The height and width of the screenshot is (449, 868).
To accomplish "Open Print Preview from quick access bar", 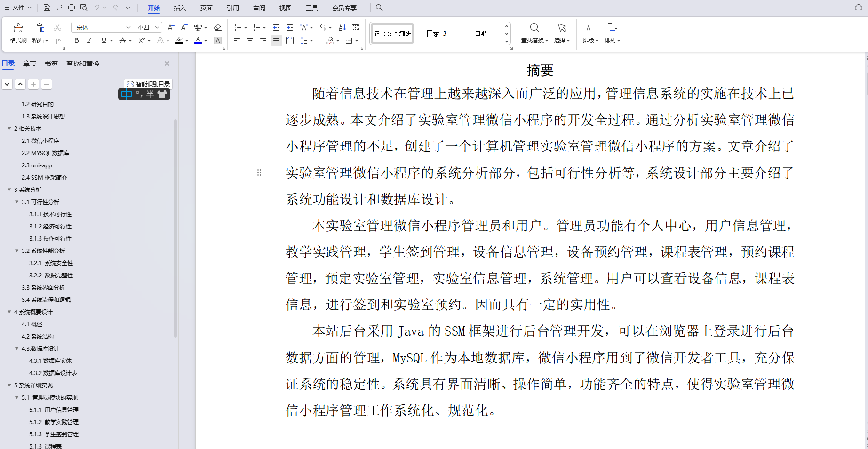I will 84,8.
